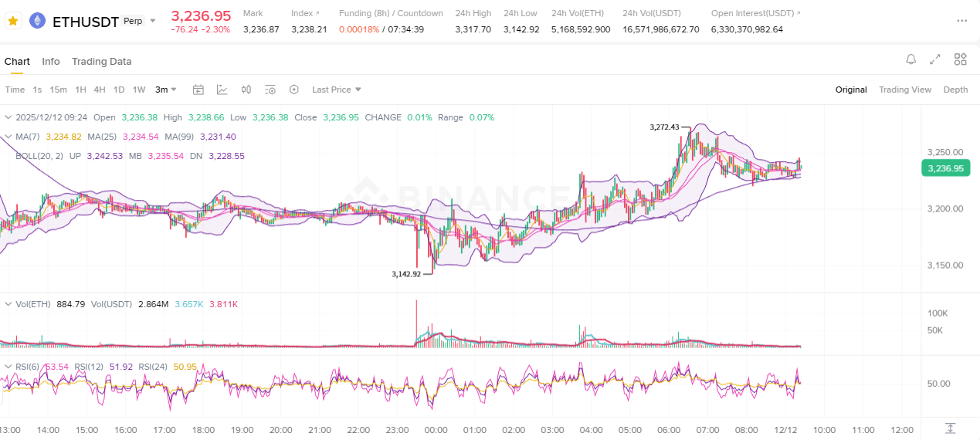The width and height of the screenshot is (980, 440).
Task: Switch to the Depth chart view
Action: pyautogui.click(x=955, y=90)
